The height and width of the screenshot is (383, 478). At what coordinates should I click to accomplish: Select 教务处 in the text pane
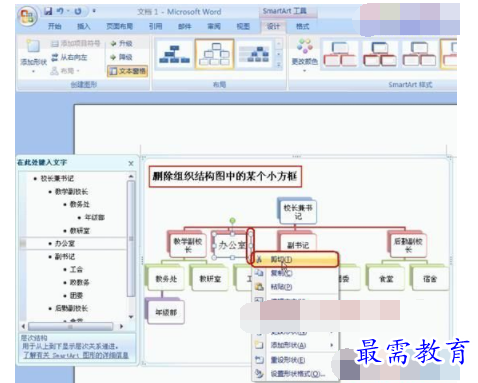tap(79, 204)
